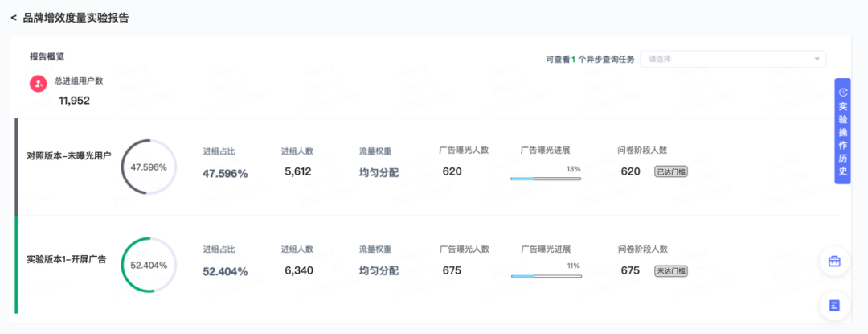Select the 实验版本1-开屏广告 row label
868x334 pixels.
point(67,259)
